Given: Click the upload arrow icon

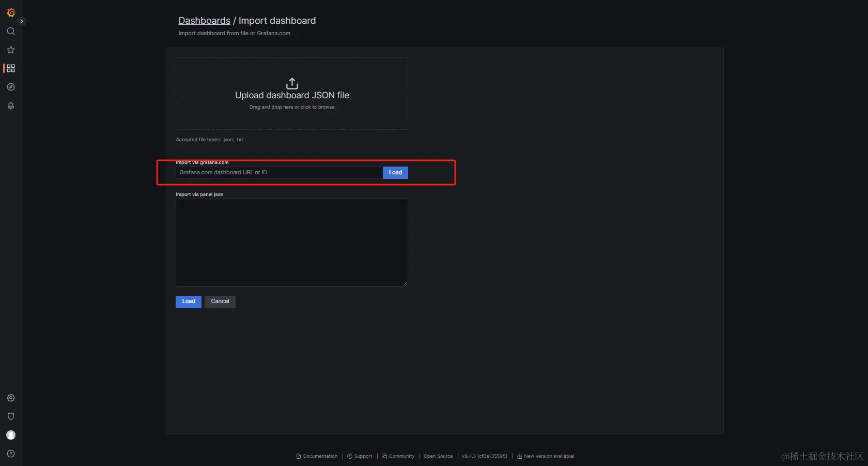Looking at the screenshot, I should pyautogui.click(x=292, y=83).
